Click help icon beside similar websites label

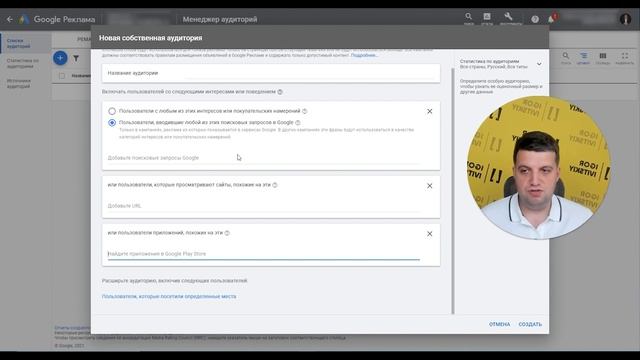click(275, 185)
